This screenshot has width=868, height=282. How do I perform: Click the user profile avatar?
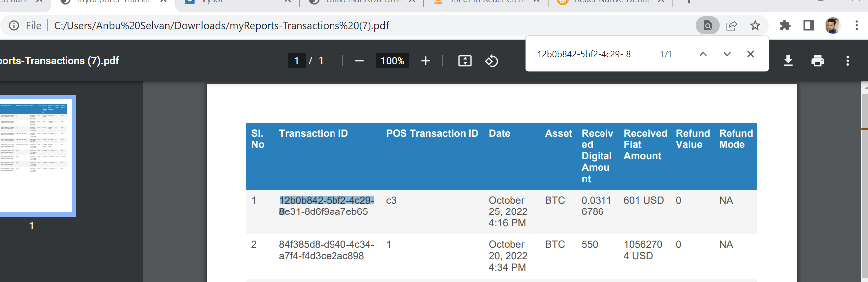point(832,25)
